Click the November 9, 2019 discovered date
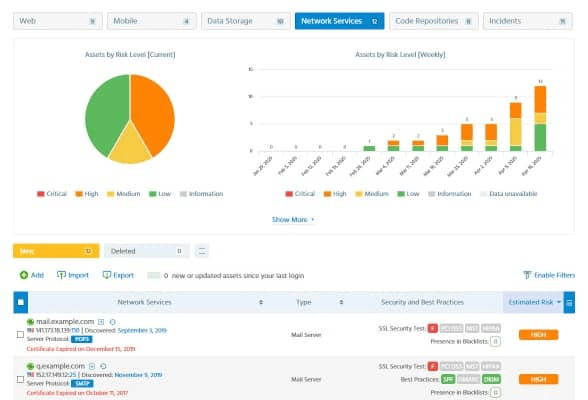Viewport: 588px width, 400px height. [138, 375]
